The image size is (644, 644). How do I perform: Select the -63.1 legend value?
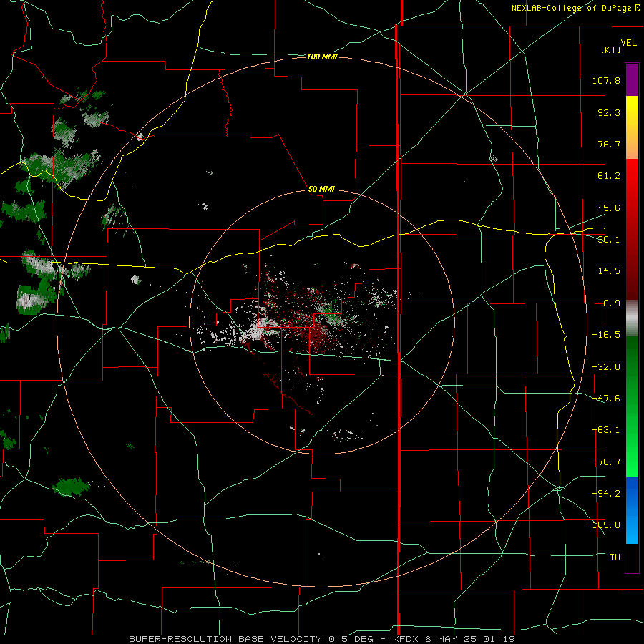pyautogui.click(x=606, y=430)
